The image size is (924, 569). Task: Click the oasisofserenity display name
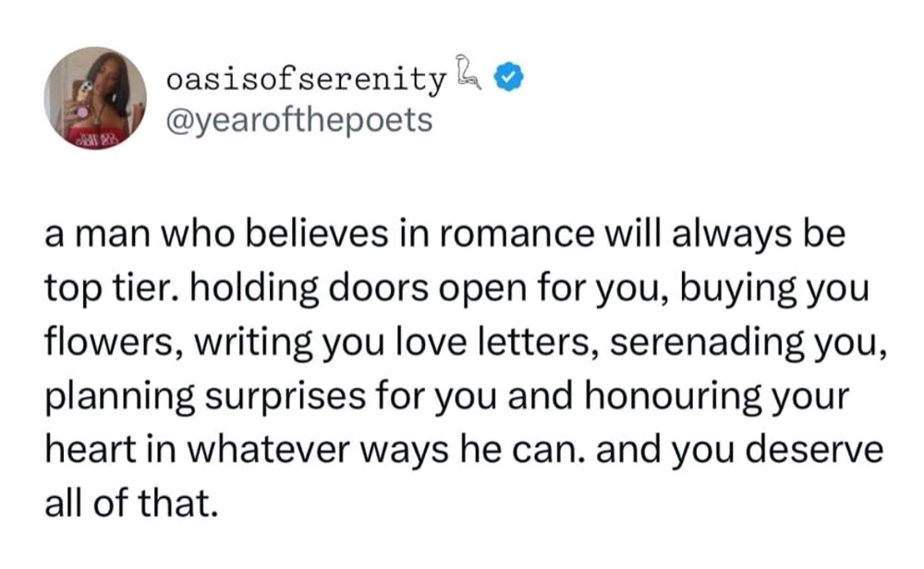tap(306, 79)
